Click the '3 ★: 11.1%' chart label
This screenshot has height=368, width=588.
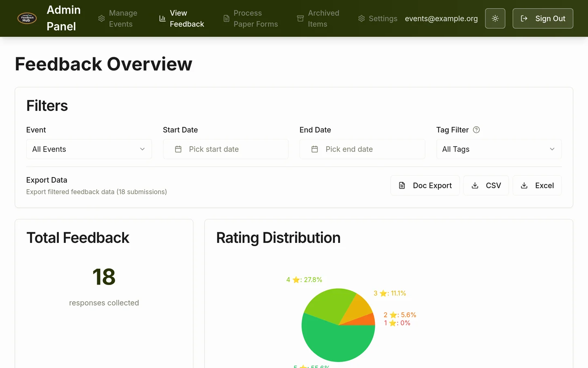point(390,293)
